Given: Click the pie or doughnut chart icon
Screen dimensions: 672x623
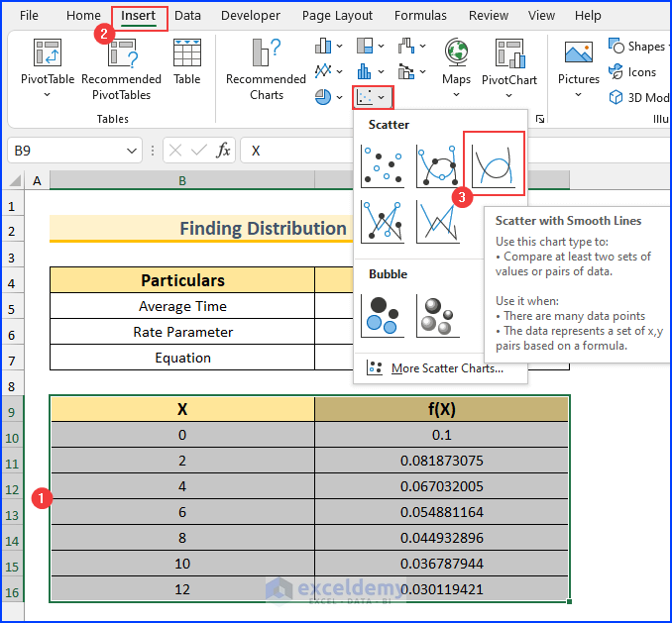Looking at the screenshot, I should (x=323, y=97).
